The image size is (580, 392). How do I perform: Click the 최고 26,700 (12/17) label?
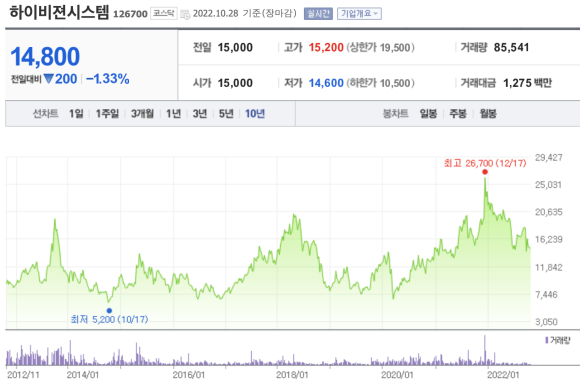[485, 163]
